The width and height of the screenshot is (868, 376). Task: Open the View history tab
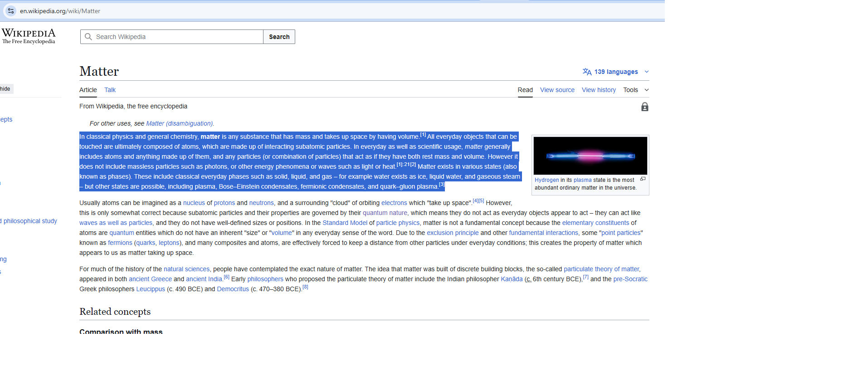(599, 90)
